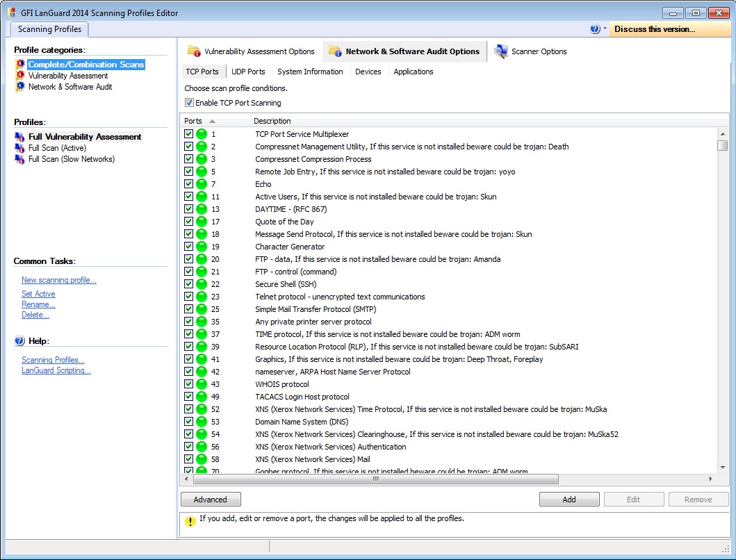736x560 pixels.
Task: Open the New scanning profile link
Action: [58, 280]
